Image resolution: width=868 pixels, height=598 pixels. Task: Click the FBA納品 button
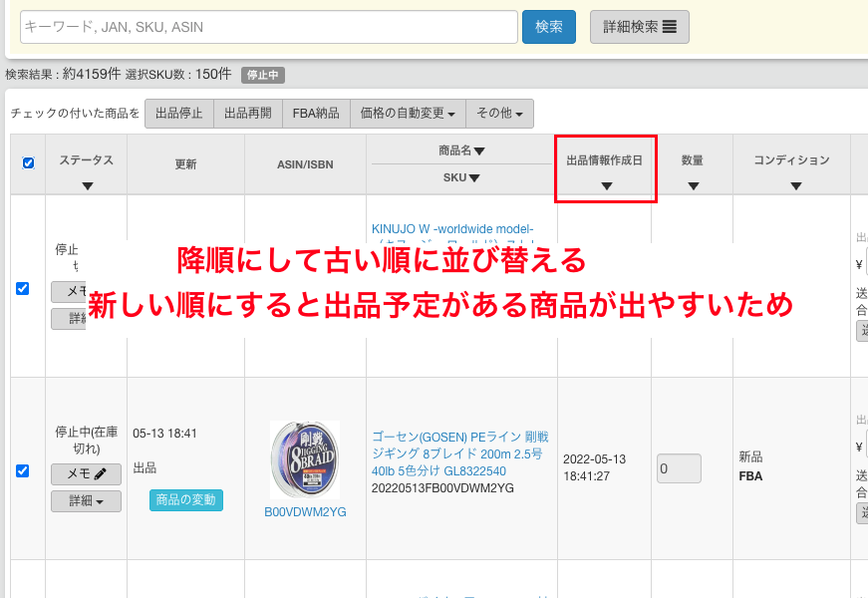tap(316, 114)
